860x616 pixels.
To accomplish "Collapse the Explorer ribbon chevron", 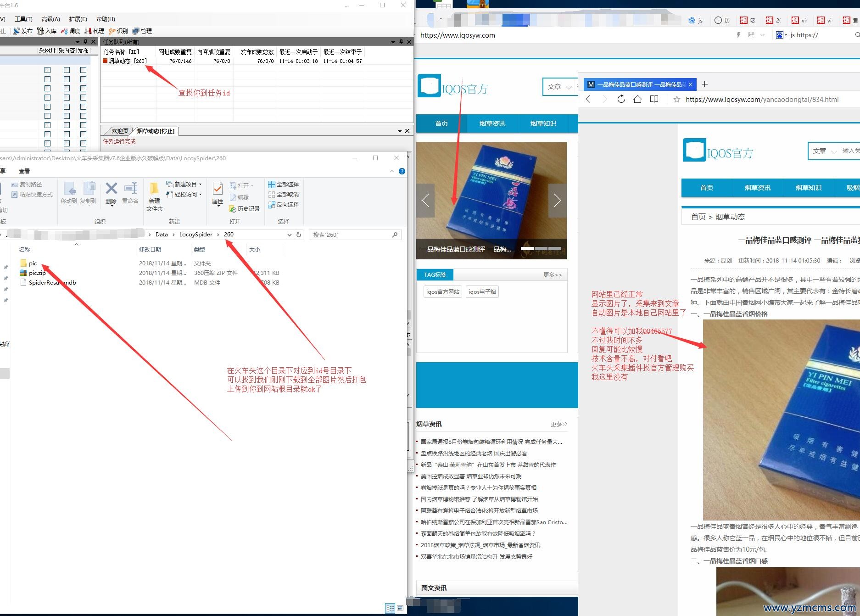I will (391, 171).
